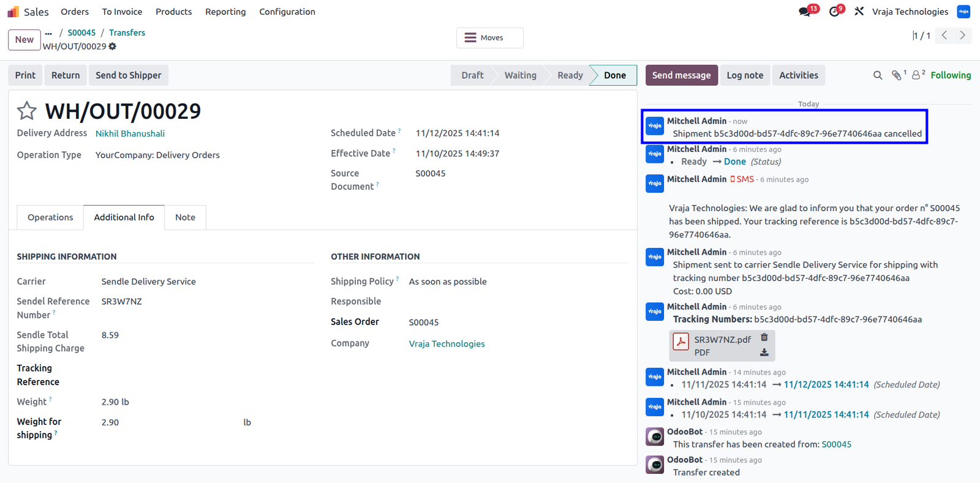Click the debug tools wrench icon
This screenshot has height=483, width=980.
pyautogui.click(x=859, y=11)
